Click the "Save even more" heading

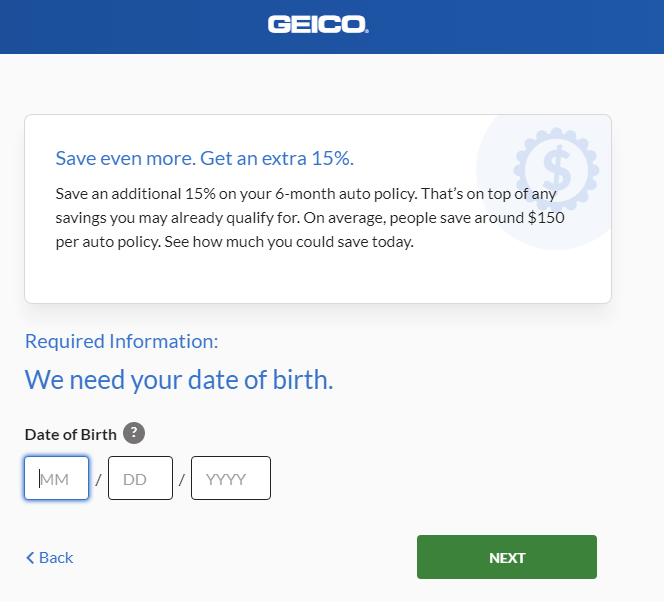pos(204,158)
